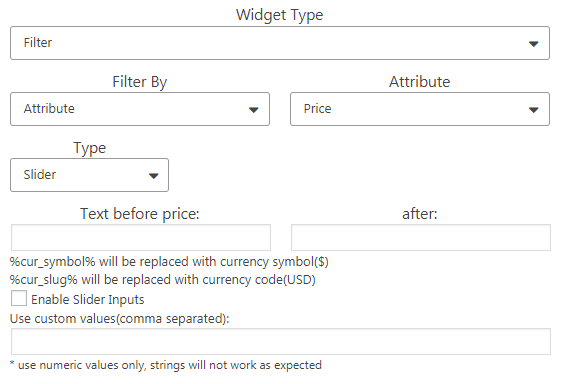
Task: Open the Type dropdown showing Slider
Action: [x=89, y=175]
